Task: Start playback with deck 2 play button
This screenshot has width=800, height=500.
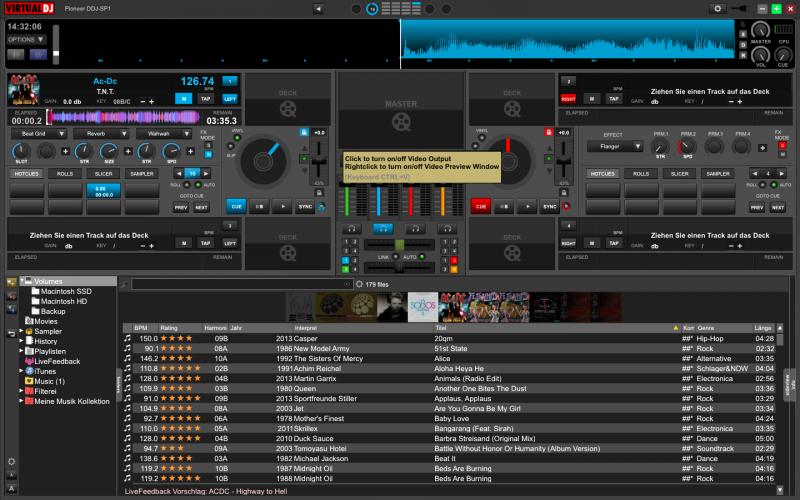Action: pos(527,207)
